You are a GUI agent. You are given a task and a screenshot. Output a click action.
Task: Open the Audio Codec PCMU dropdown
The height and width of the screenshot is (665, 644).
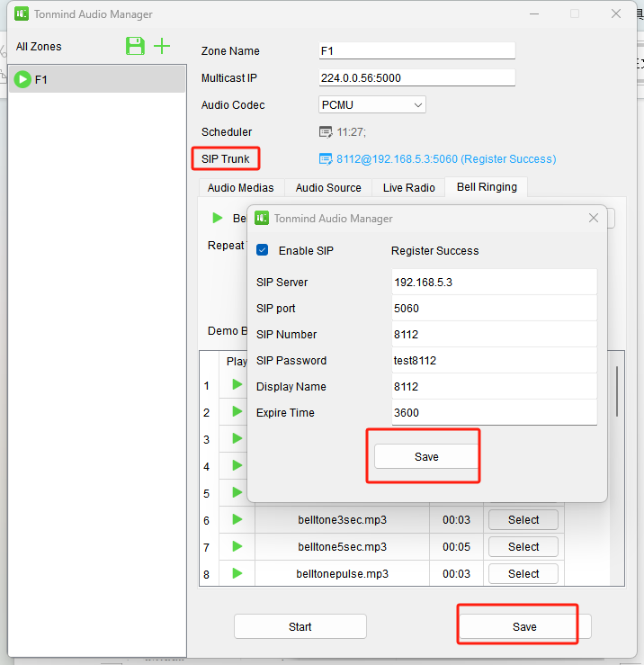coord(371,104)
